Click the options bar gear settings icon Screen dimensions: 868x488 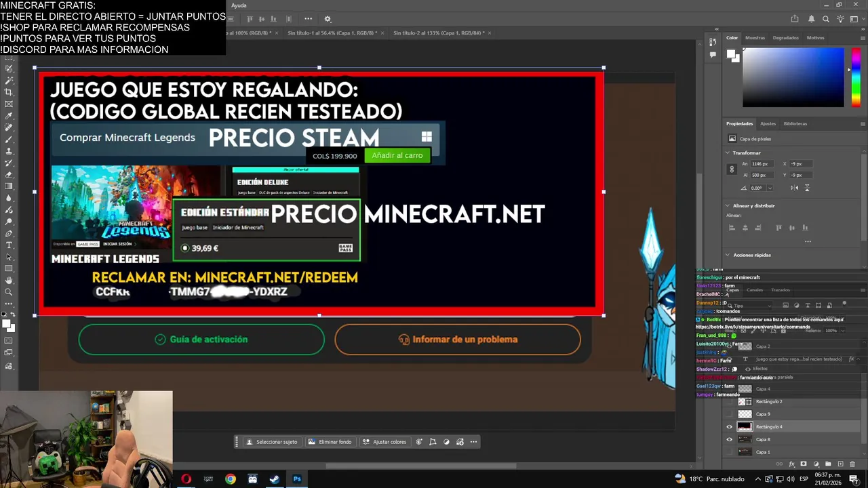coord(328,19)
